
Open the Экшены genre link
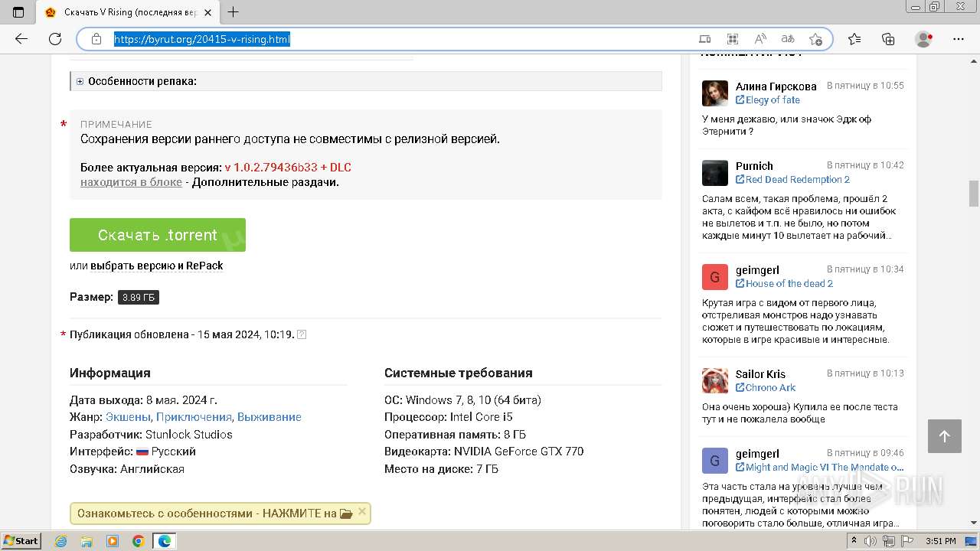(129, 417)
